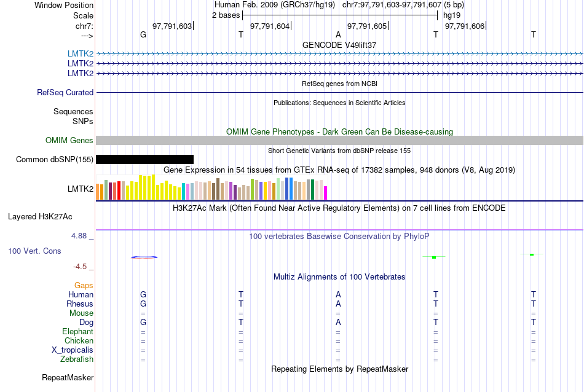Click Repeating Elements by RepeatMasker title
The height and width of the screenshot is (392, 584).
340,369
